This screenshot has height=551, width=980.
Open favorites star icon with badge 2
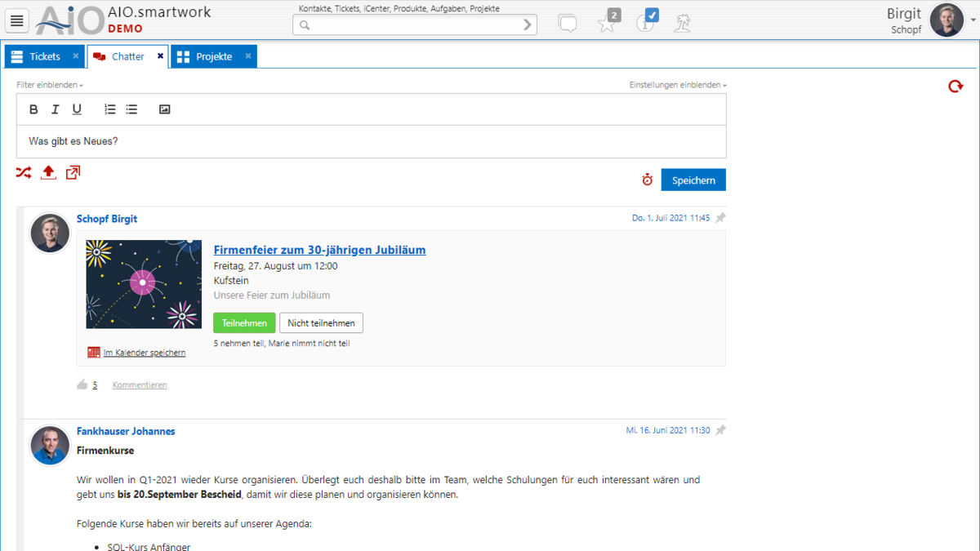coord(607,23)
